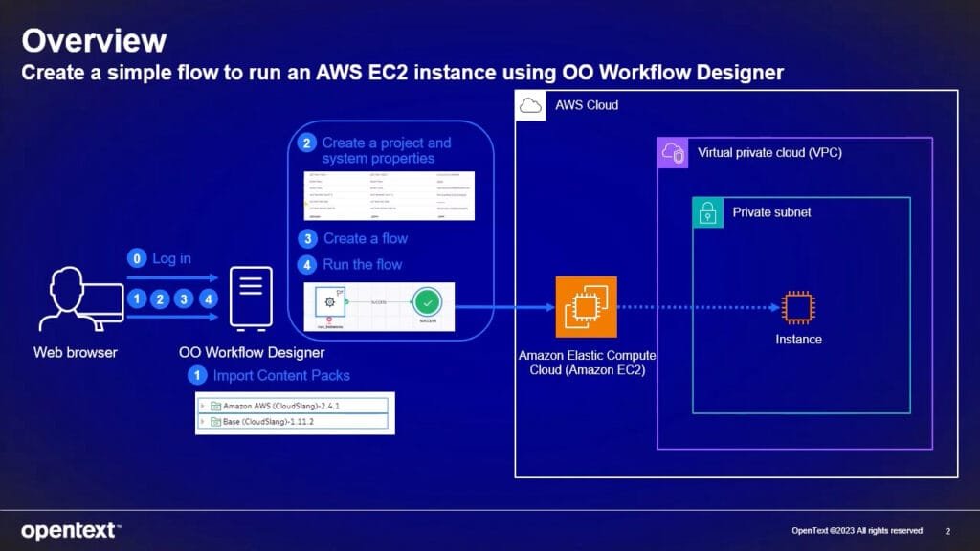Click the 'Virtual private cloud (VPC)' label
980x551 pixels.
point(770,153)
